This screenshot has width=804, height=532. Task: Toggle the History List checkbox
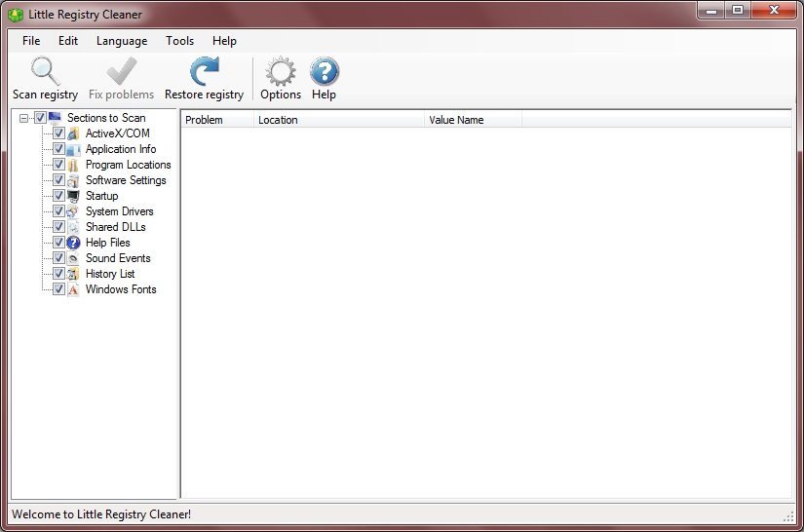[x=58, y=274]
